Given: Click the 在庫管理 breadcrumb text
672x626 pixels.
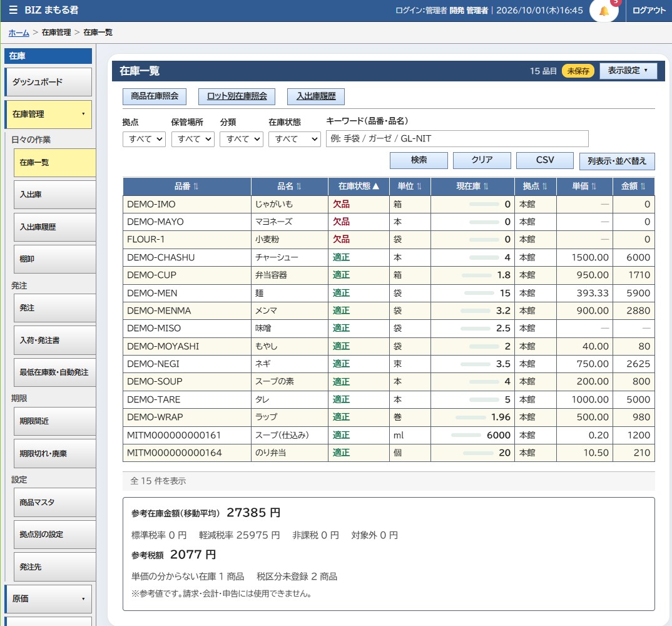Looking at the screenshot, I should click(x=56, y=33).
